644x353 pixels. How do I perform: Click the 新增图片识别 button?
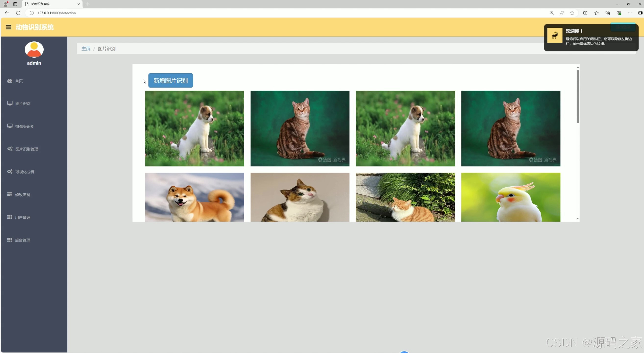coord(171,80)
